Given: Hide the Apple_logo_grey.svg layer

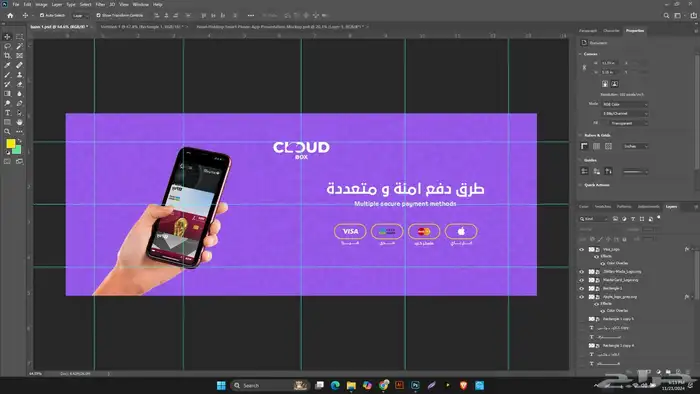Looking at the screenshot, I should (x=582, y=297).
